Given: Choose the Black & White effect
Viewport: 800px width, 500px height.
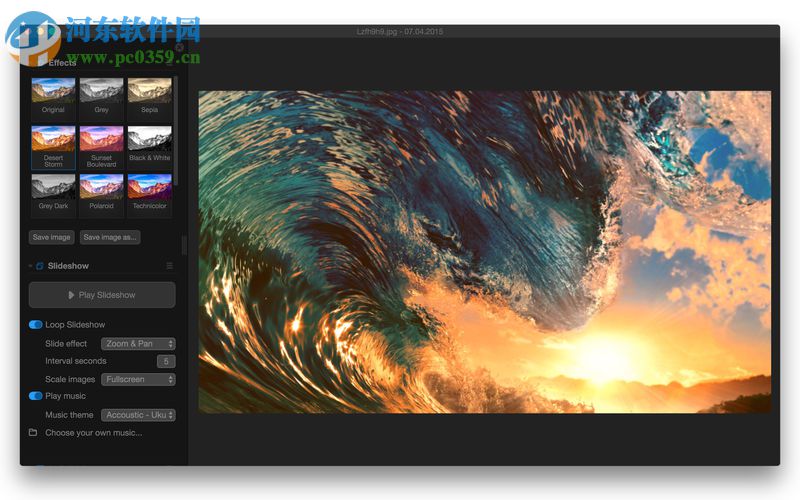Looking at the screenshot, I should (x=149, y=147).
